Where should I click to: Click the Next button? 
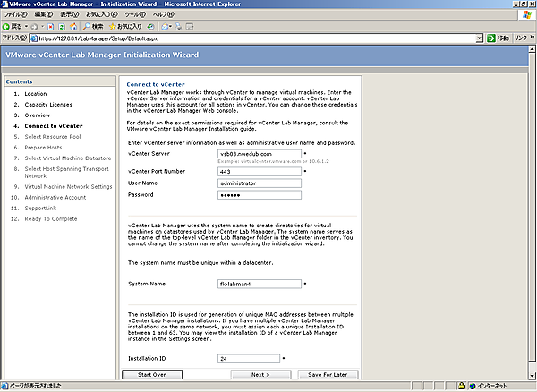(260, 375)
